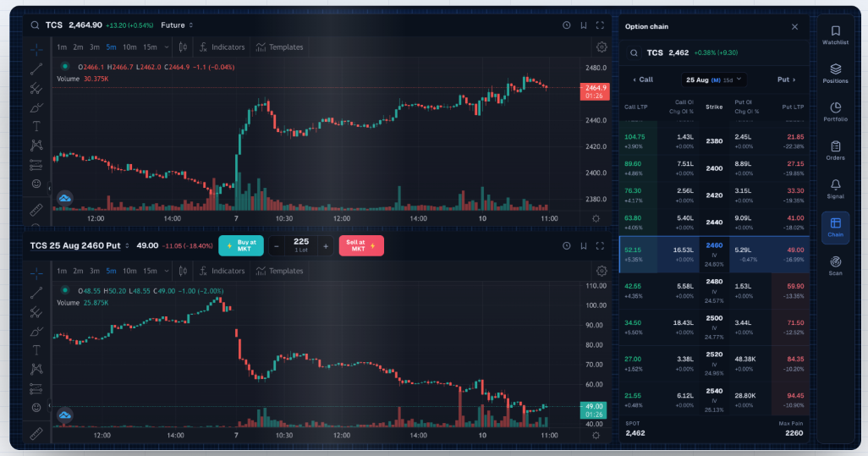
Task: Select the text tool in put chart toolbar
Action: click(36, 349)
